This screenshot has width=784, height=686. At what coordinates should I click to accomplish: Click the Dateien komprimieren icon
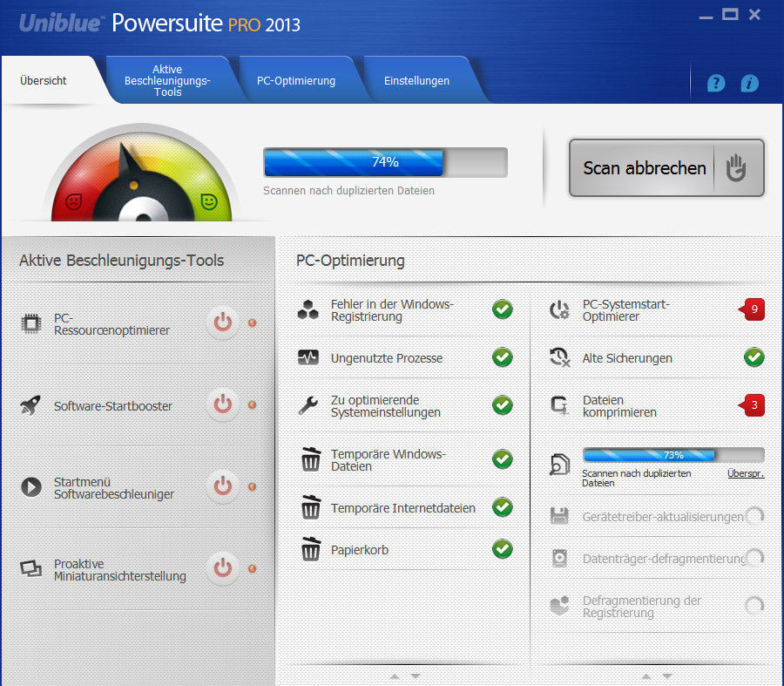point(559,405)
